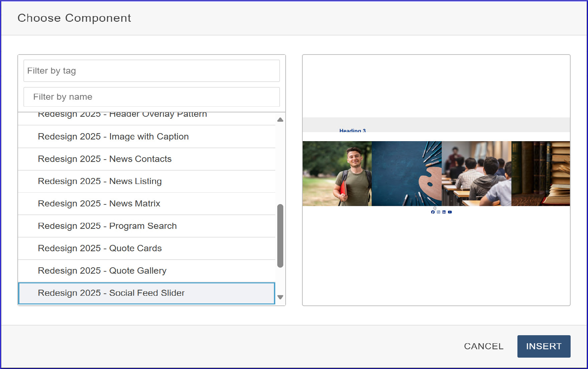The width and height of the screenshot is (588, 369).
Task: Click into the Filter by name field
Action: [x=152, y=97]
